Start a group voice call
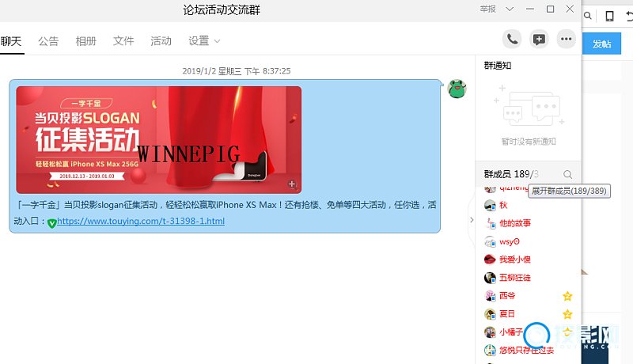 click(x=512, y=39)
